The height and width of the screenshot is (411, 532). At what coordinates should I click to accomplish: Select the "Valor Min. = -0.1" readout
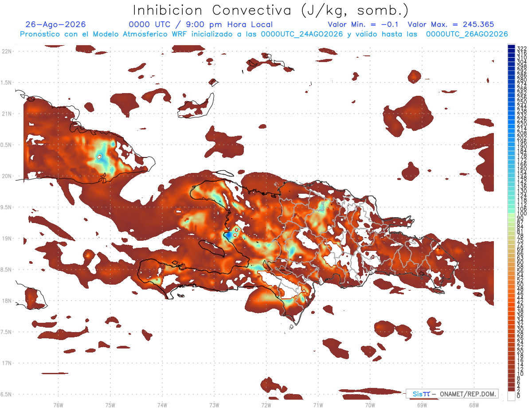(364, 24)
